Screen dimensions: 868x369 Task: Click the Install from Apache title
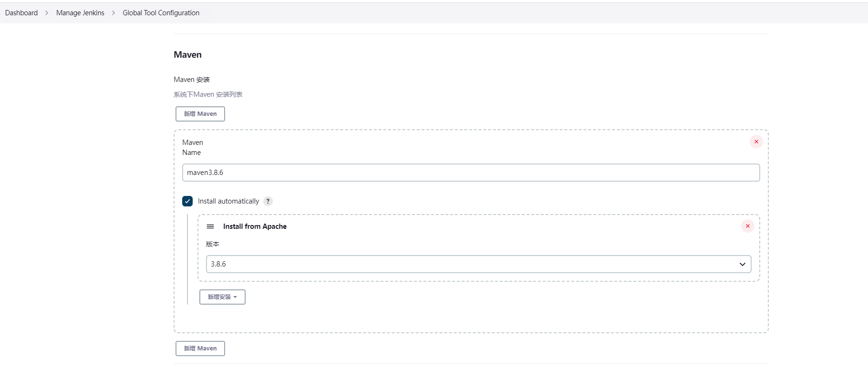255,226
